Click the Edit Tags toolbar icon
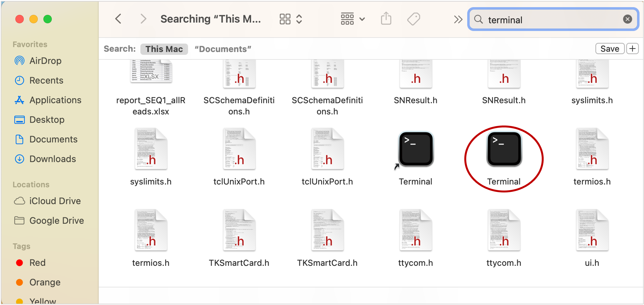 (414, 19)
